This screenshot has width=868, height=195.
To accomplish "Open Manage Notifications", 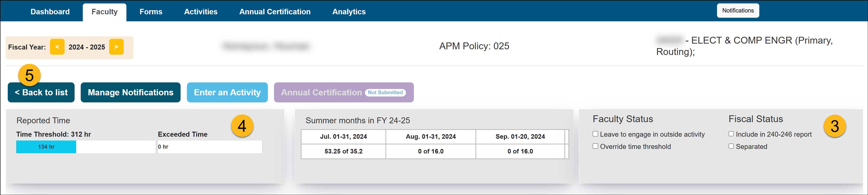I will [x=130, y=92].
